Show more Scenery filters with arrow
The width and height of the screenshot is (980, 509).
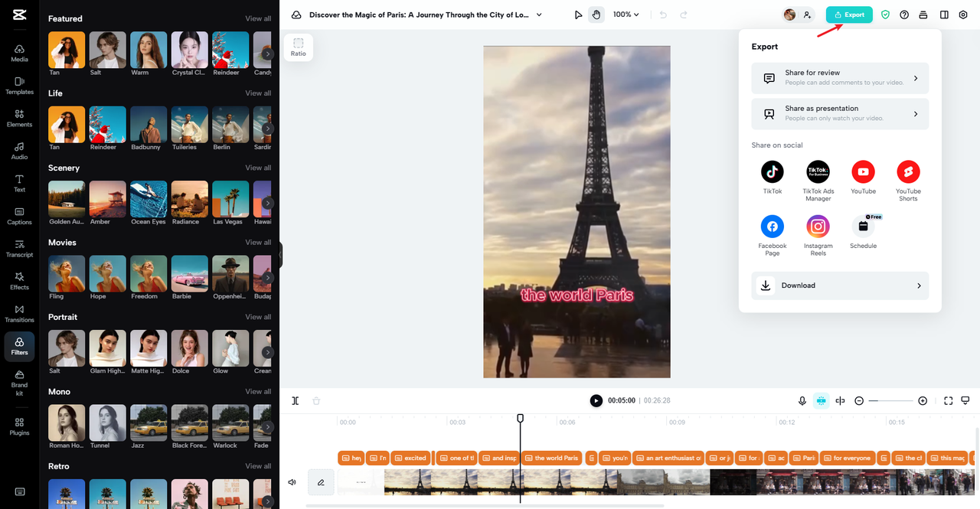coord(267,203)
